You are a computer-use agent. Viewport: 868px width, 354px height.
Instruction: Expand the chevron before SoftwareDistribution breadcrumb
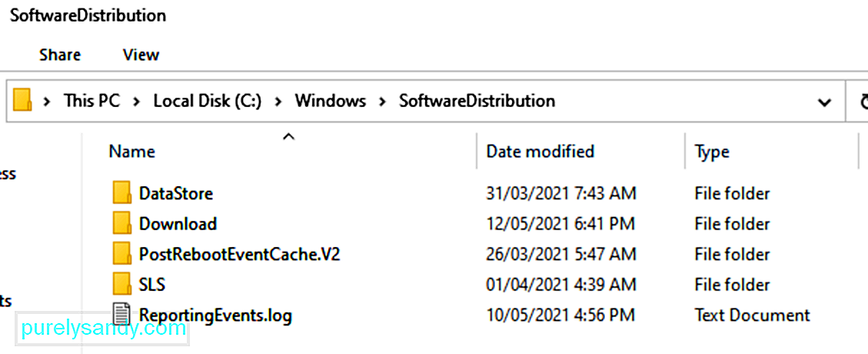click(382, 102)
